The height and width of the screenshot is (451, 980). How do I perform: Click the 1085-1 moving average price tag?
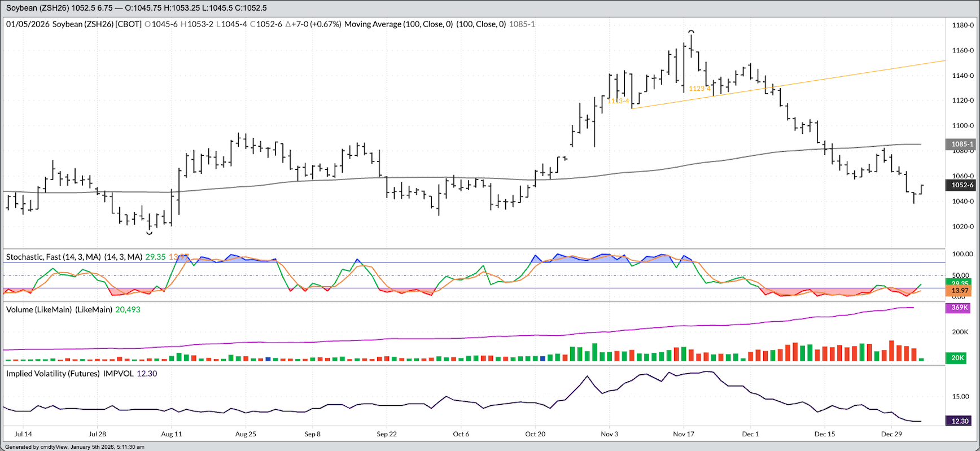coord(962,144)
